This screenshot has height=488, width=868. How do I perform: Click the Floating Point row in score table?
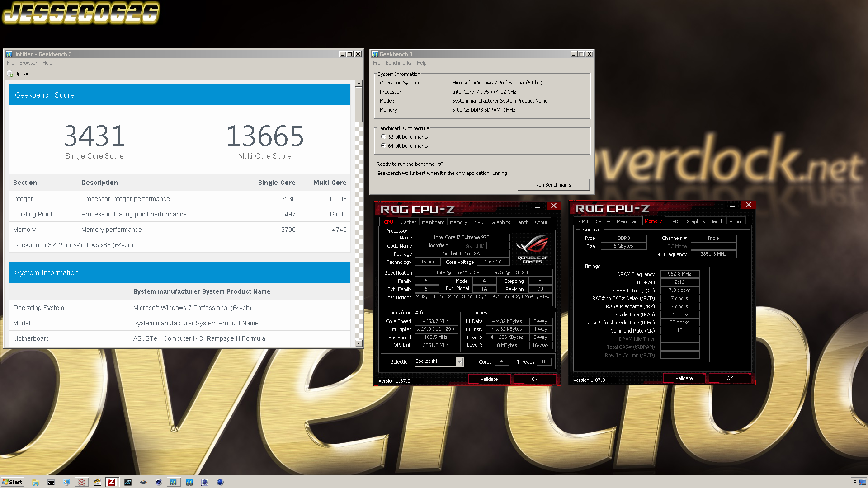coord(180,214)
